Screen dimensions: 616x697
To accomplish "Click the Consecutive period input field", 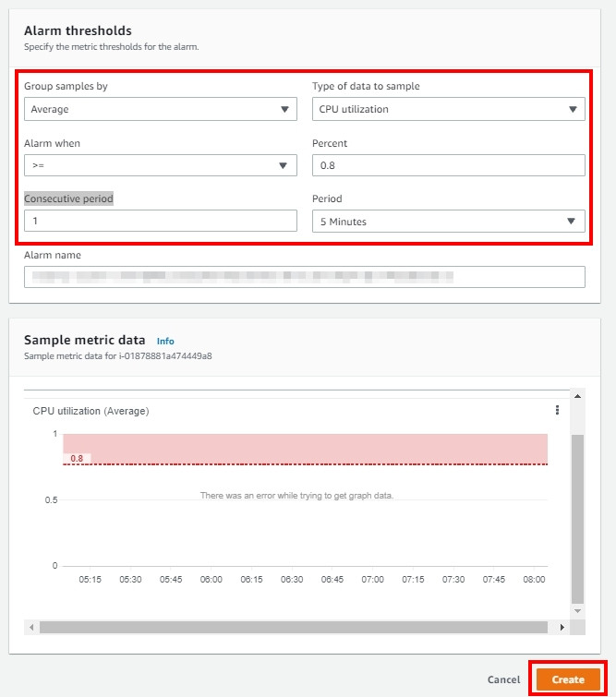I will 161,221.
